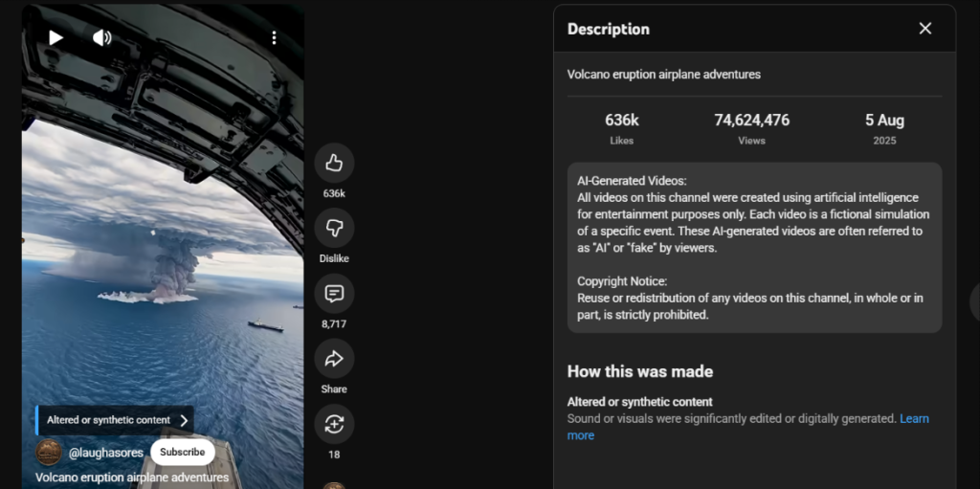Share this Short using arrow icon

(x=334, y=359)
